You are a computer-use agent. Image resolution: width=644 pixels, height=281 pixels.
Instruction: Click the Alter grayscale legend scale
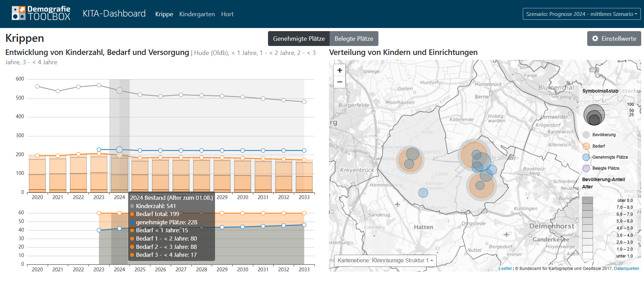click(x=588, y=228)
